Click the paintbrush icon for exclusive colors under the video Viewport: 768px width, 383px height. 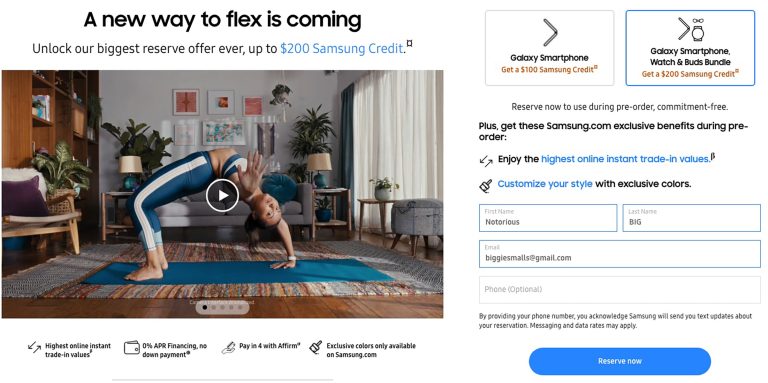click(x=316, y=347)
